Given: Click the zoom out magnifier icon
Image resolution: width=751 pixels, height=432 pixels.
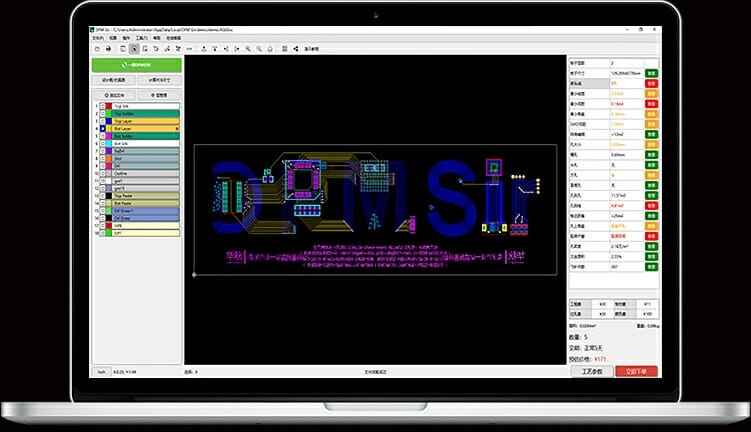Looking at the screenshot, I should click(x=259, y=49).
